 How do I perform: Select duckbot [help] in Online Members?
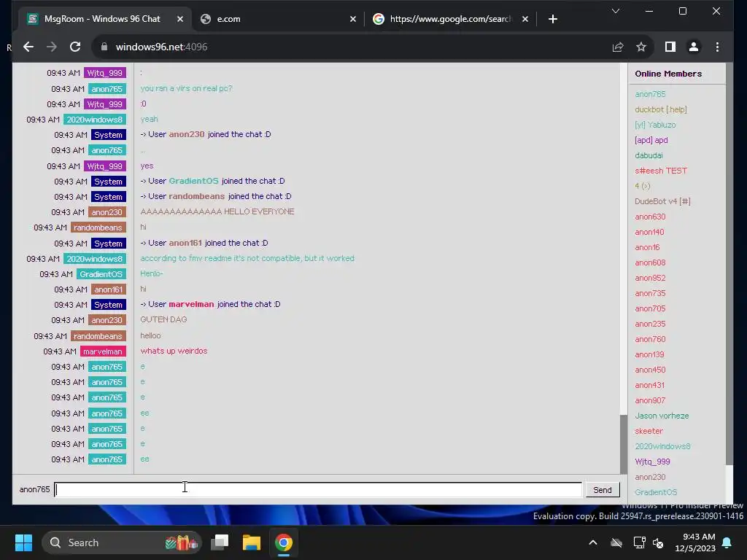click(x=661, y=109)
